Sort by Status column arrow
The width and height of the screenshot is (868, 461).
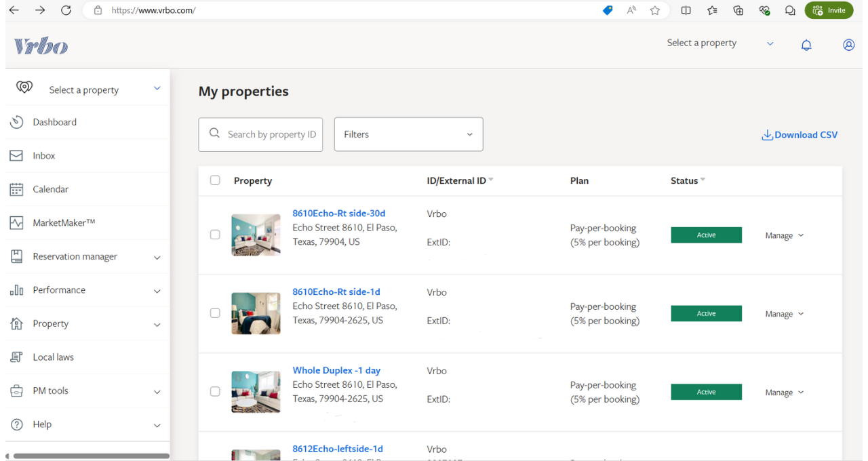pos(703,180)
